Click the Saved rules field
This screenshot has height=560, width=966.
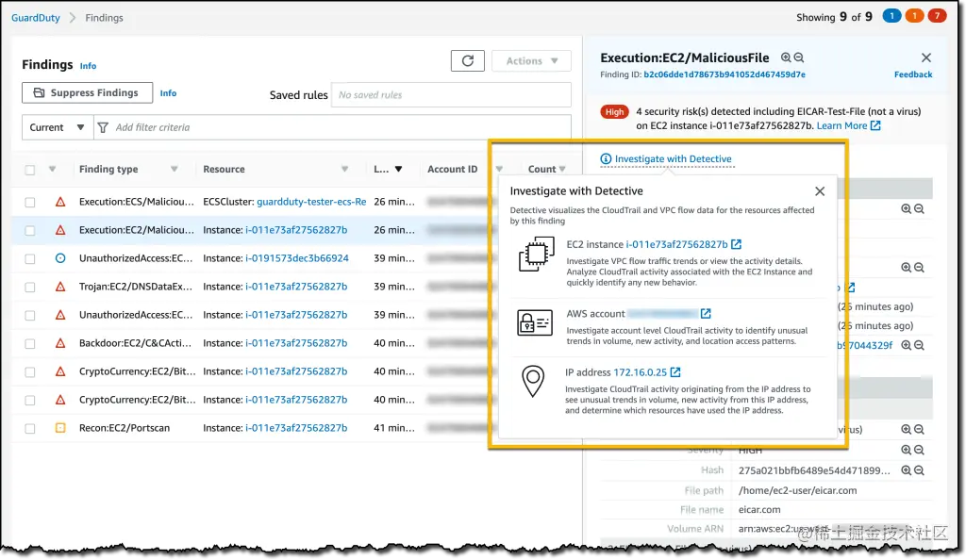(x=451, y=95)
